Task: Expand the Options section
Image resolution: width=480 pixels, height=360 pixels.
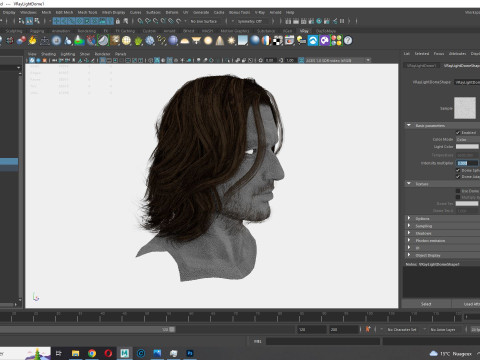Action: tap(409, 218)
